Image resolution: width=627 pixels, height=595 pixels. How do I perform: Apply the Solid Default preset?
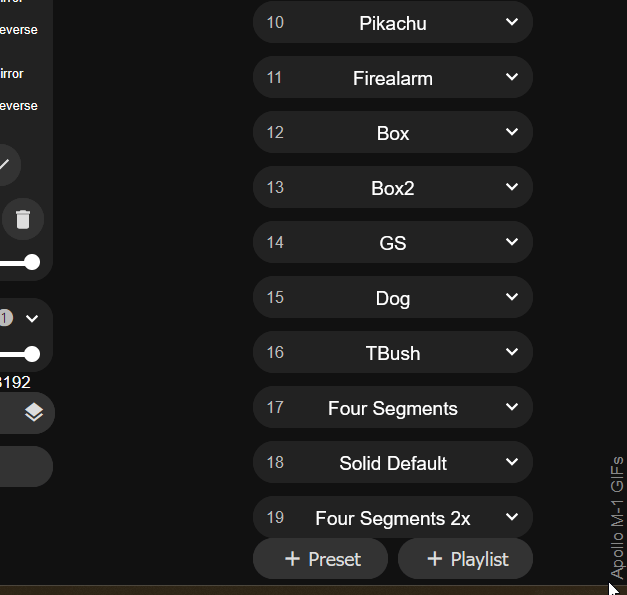pos(393,462)
